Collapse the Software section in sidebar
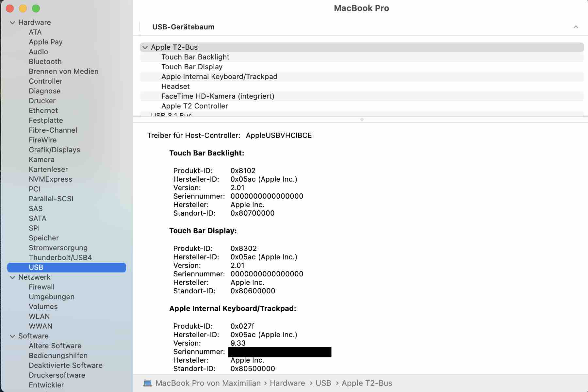588x392 pixels. 12,336
